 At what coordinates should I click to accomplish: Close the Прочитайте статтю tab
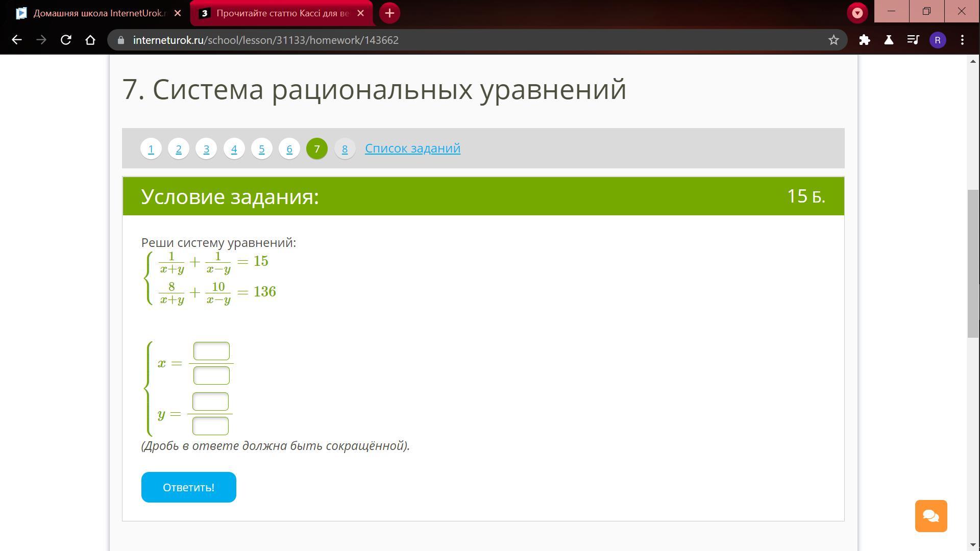click(x=361, y=13)
